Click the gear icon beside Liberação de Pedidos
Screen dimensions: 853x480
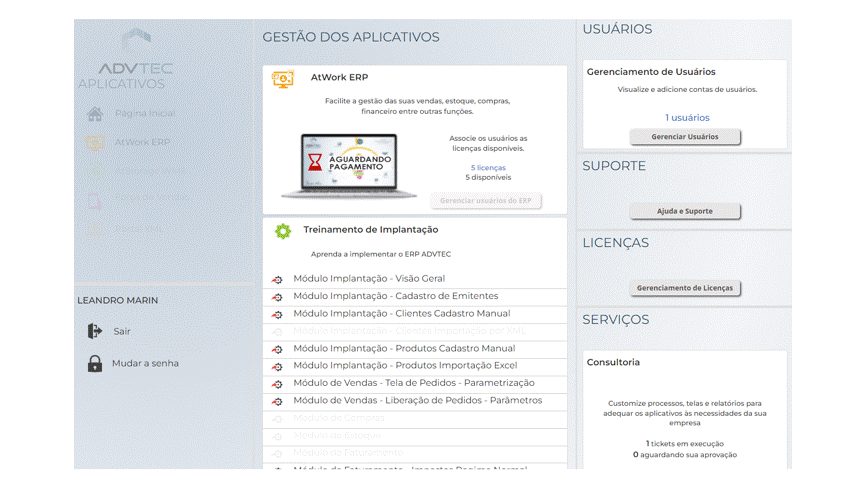pyautogui.click(x=277, y=401)
